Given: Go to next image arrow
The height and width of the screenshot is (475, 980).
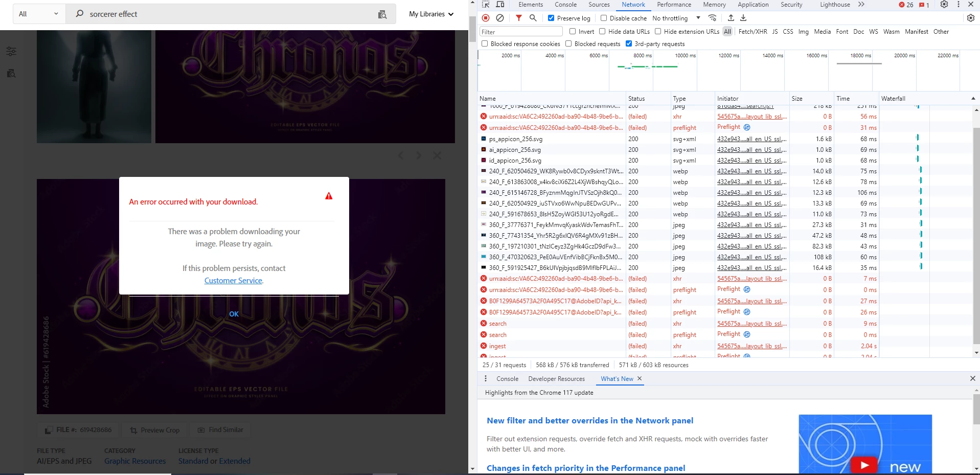Looking at the screenshot, I should tap(419, 155).
